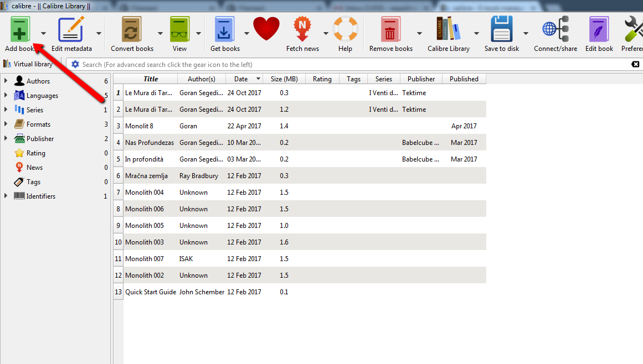
Task: Sort by Author(s) column header
Action: tap(202, 79)
